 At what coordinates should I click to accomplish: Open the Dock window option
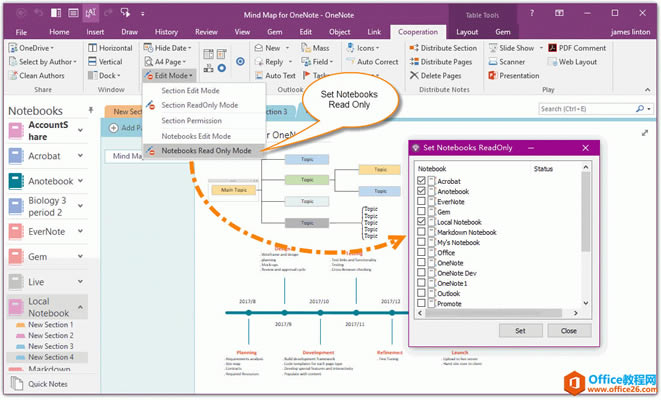coord(104,76)
